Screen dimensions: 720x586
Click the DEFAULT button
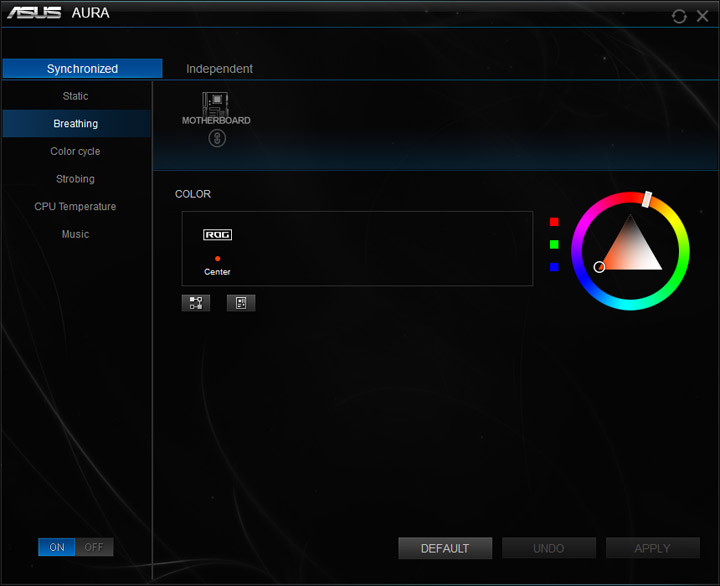(445, 548)
